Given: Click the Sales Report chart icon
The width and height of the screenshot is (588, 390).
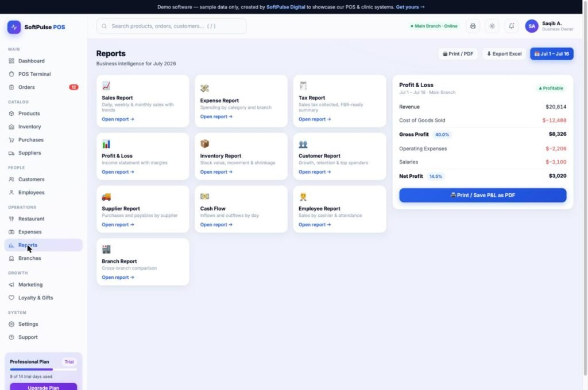Looking at the screenshot, I should [x=106, y=86].
